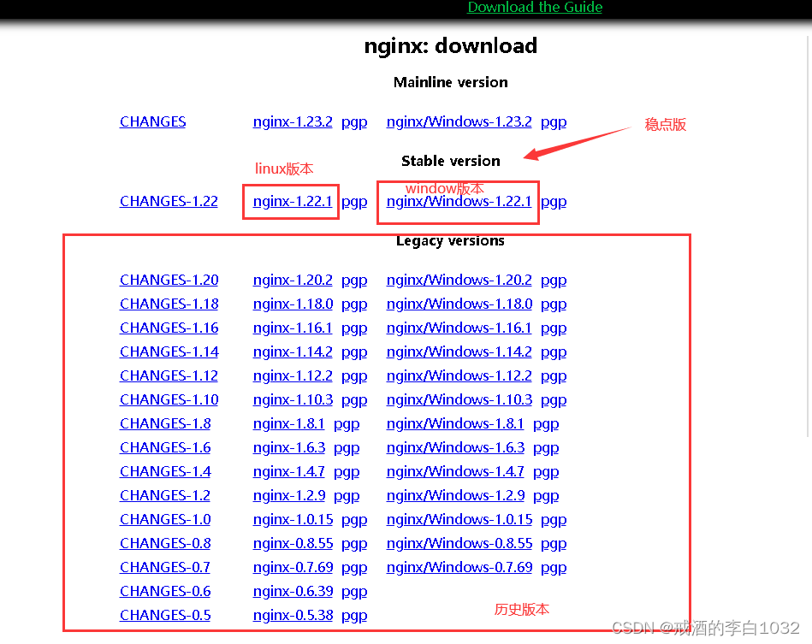Open CHANGES-1.16 changelog
Viewport: 812px width, 644px height.
point(169,328)
